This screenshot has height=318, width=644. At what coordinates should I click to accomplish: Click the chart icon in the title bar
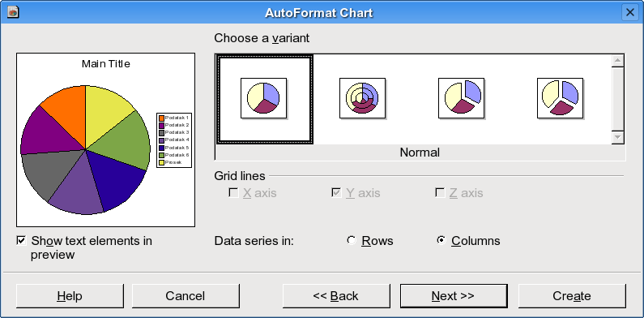click(x=13, y=12)
